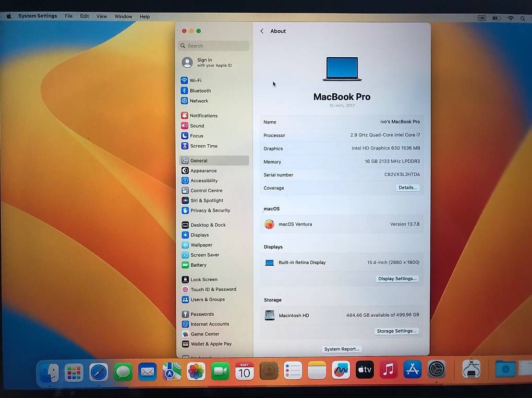The height and width of the screenshot is (398, 532).
Task: Open Calendar from the Dock
Action: [x=244, y=371]
